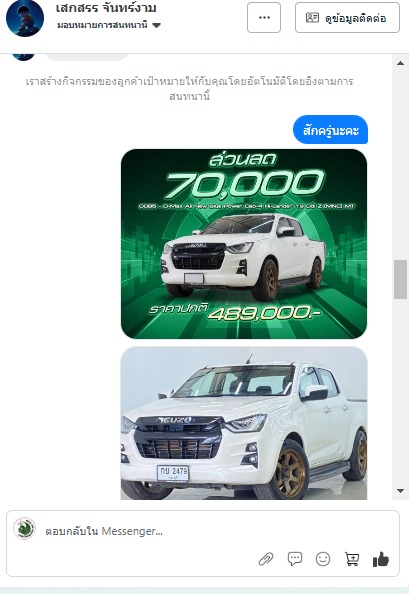The image size is (409, 594).
Task: Send a thumbs-up like
Action: [381, 559]
